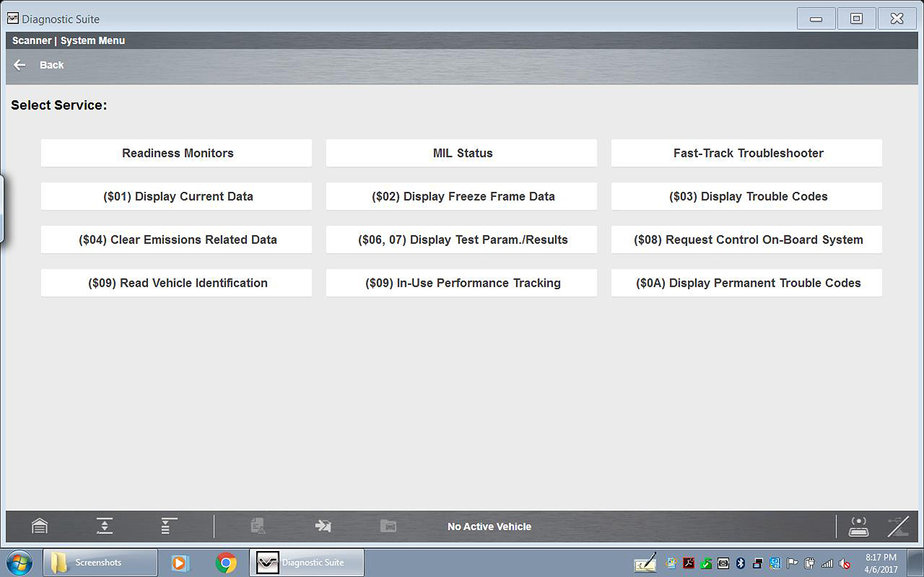Open ($09) Read Vehicle Identification
Image resolution: width=924 pixels, height=577 pixels.
(177, 283)
